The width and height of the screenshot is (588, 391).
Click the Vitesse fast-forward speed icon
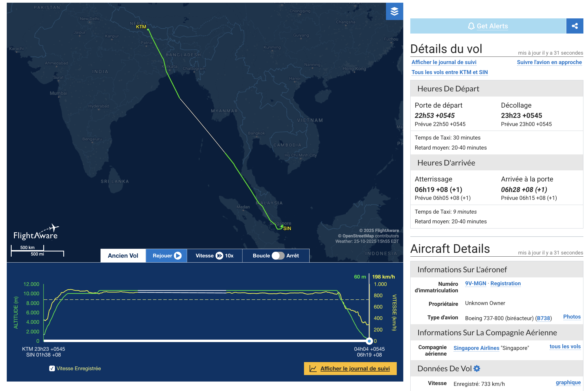219,256
